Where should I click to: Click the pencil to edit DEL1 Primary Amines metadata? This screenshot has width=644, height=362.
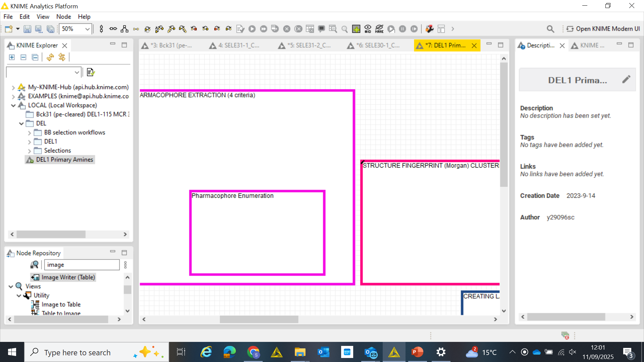tap(626, 79)
